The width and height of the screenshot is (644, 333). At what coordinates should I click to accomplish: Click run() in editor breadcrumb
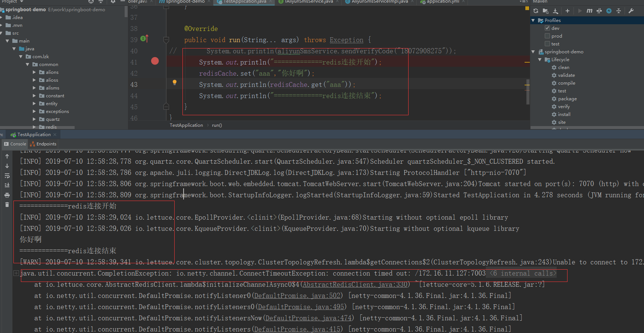point(217,125)
